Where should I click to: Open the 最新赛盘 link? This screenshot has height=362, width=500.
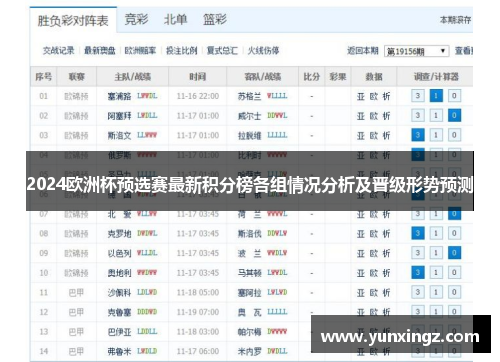click(99, 51)
